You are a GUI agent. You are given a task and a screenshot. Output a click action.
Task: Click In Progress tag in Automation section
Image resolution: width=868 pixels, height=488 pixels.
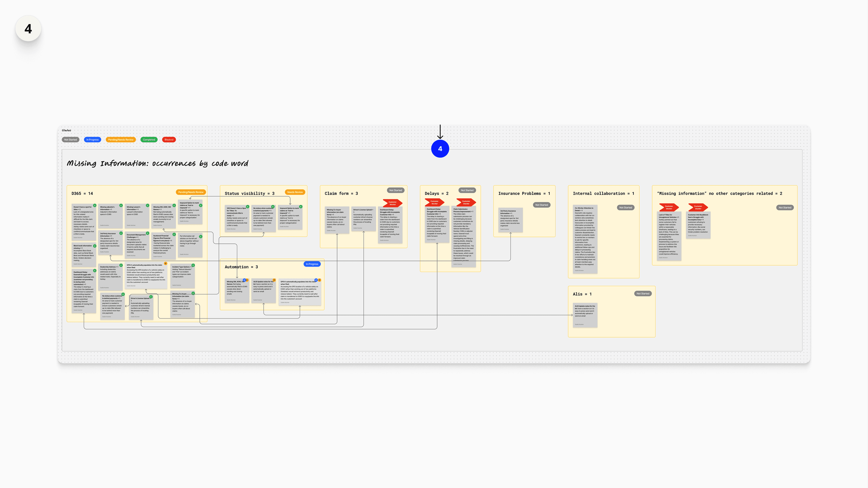(x=312, y=264)
